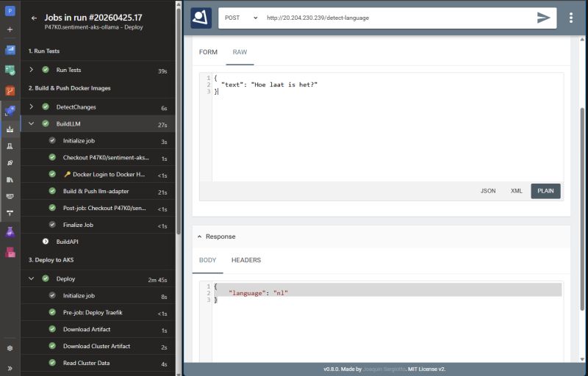Switch to the RAW tab
This screenshot has height=376, width=588.
[x=240, y=52]
